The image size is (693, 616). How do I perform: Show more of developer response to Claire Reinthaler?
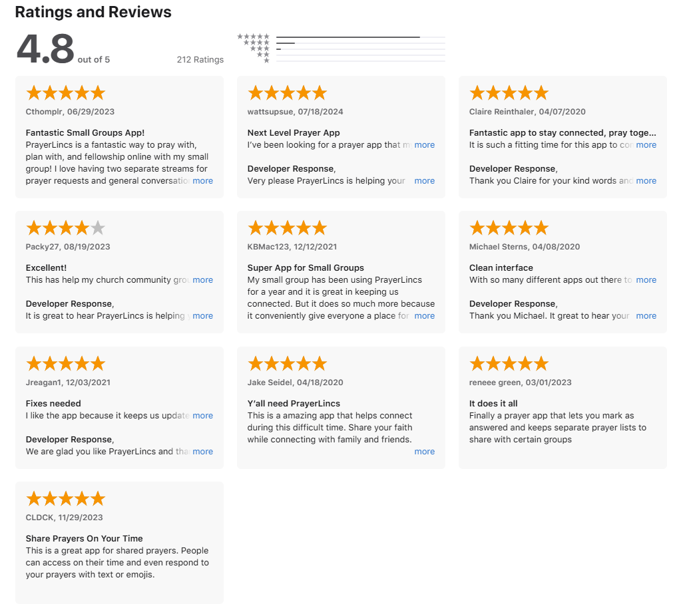646,181
